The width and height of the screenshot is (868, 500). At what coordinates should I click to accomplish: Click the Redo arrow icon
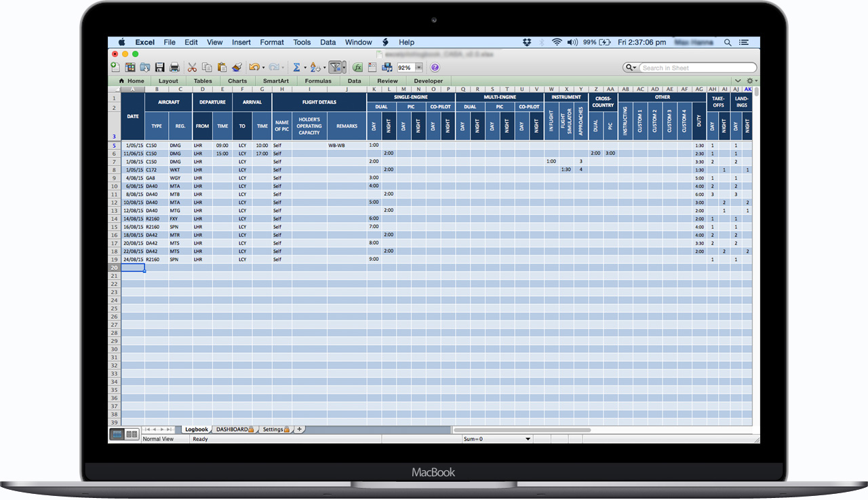pyautogui.click(x=273, y=67)
